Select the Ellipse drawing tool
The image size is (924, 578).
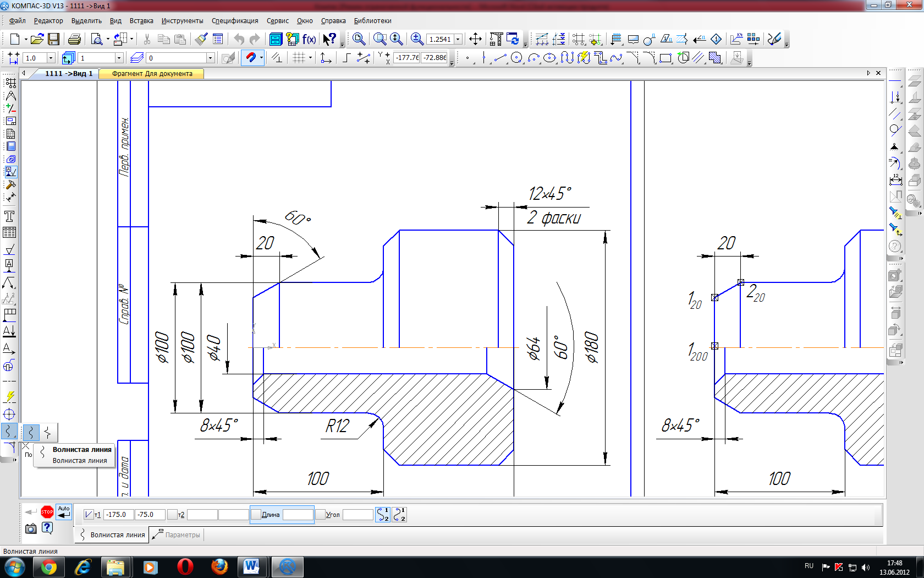point(549,58)
